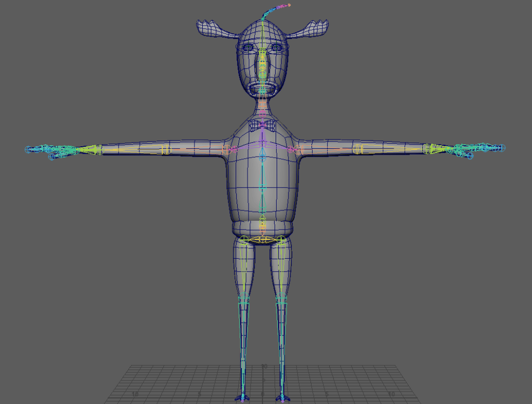
Task: Select the antenna tip joint above the head
Action: point(288,5)
